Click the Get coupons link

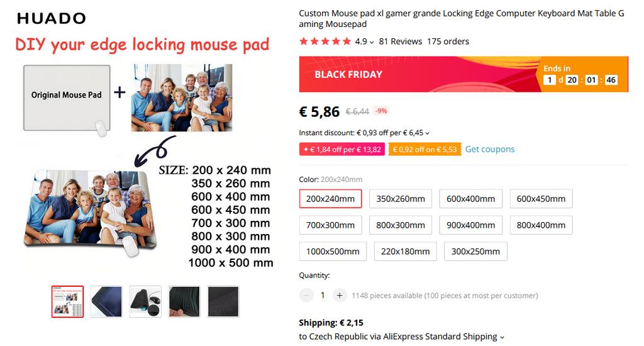(489, 149)
